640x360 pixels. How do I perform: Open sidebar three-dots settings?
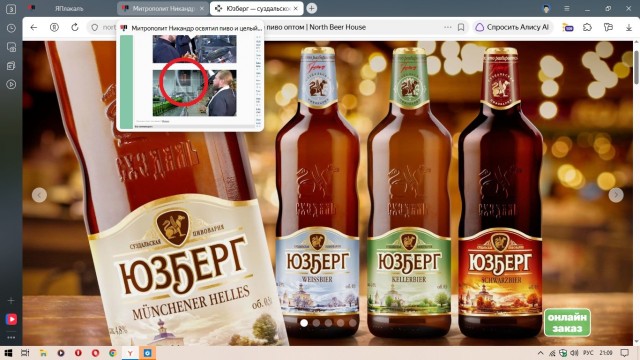[11, 338]
